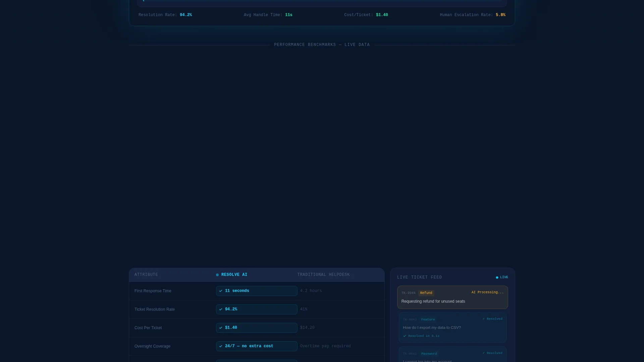Viewport: 644px width, 362px height.
Task: Click the Human Escalation Rate 5.8% stat
Action: (x=473, y=15)
